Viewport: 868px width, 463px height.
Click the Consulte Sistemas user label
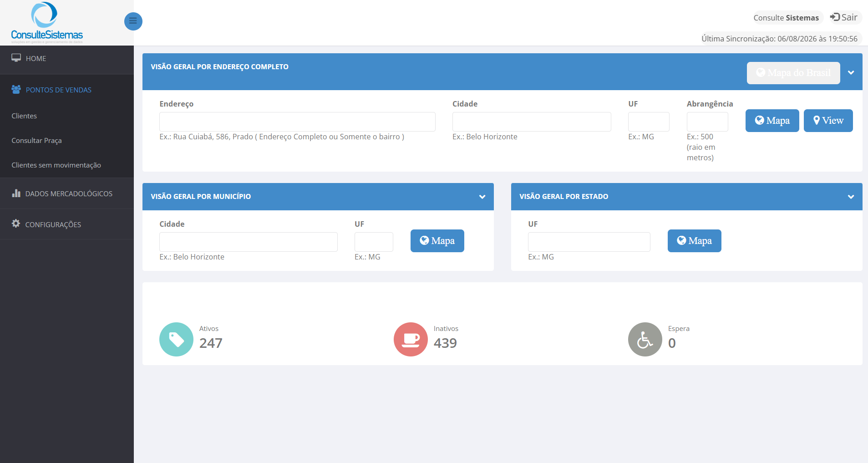[x=786, y=18]
